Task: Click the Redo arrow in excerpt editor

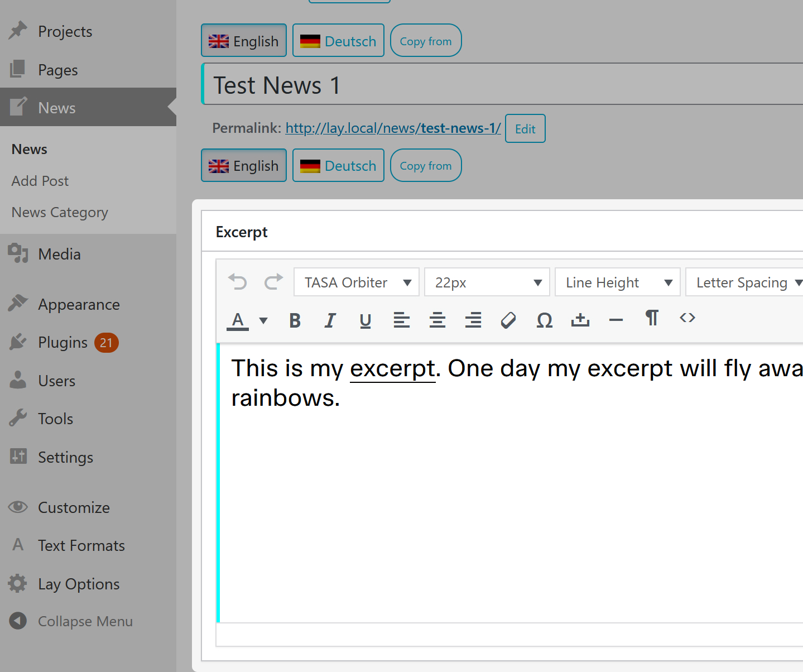Action: tap(273, 282)
